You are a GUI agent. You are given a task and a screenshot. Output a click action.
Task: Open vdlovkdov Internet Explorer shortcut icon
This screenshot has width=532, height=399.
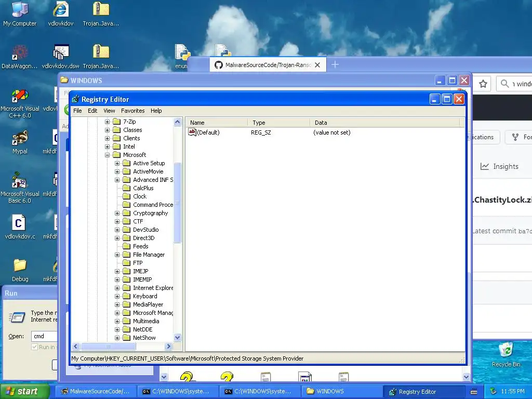coord(61,14)
